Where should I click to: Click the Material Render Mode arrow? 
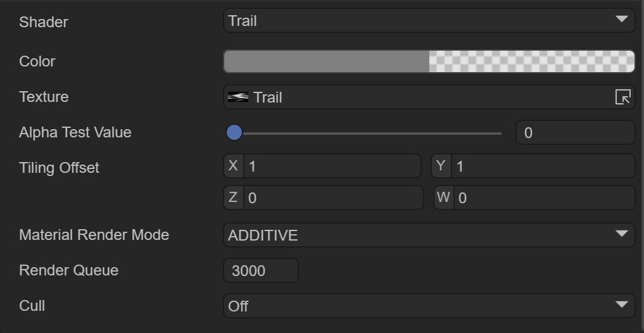tap(621, 234)
